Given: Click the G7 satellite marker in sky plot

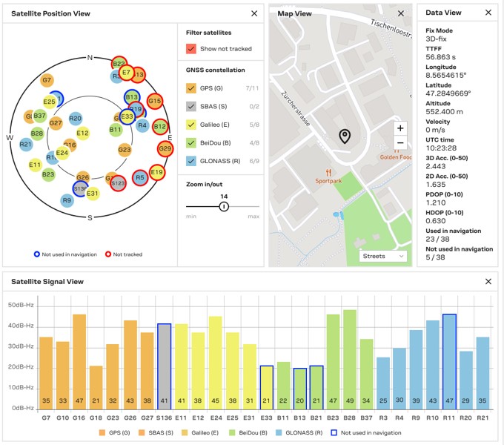Looking at the screenshot, I should [x=47, y=79].
